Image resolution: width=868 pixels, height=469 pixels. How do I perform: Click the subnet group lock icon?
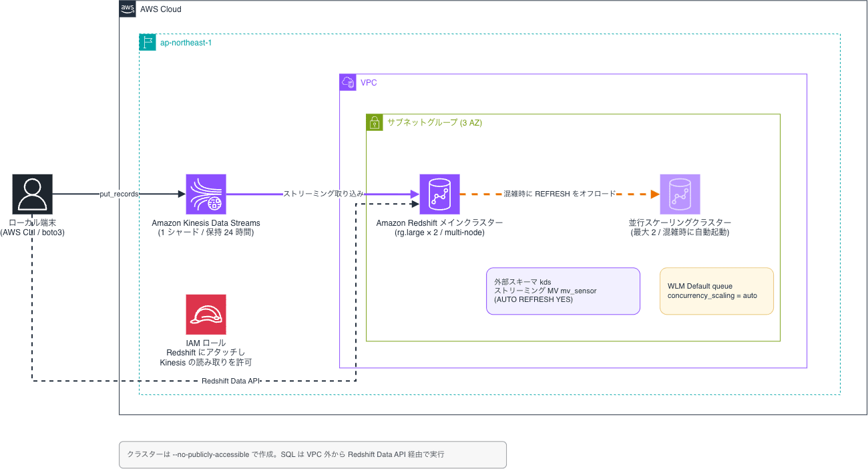tap(375, 122)
